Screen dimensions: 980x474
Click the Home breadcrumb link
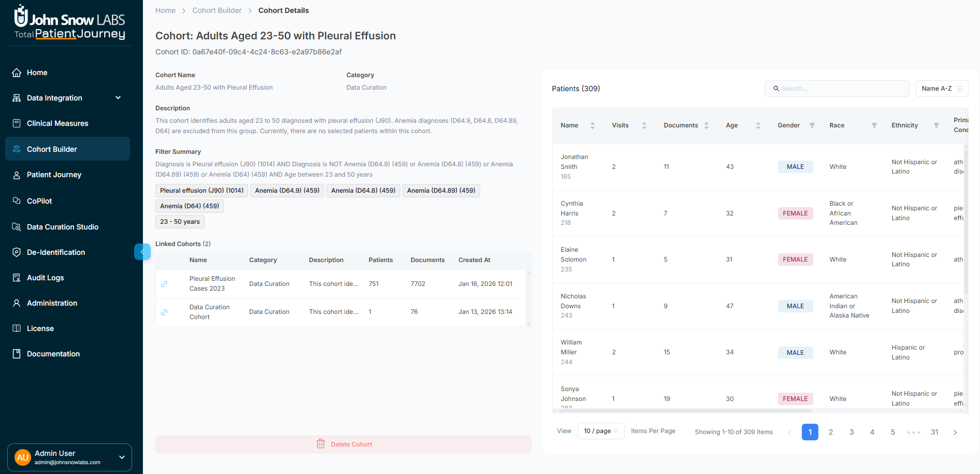165,10
